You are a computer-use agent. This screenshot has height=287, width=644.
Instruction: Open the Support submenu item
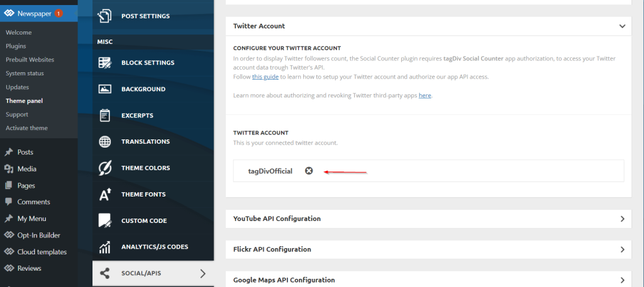click(17, 114)
